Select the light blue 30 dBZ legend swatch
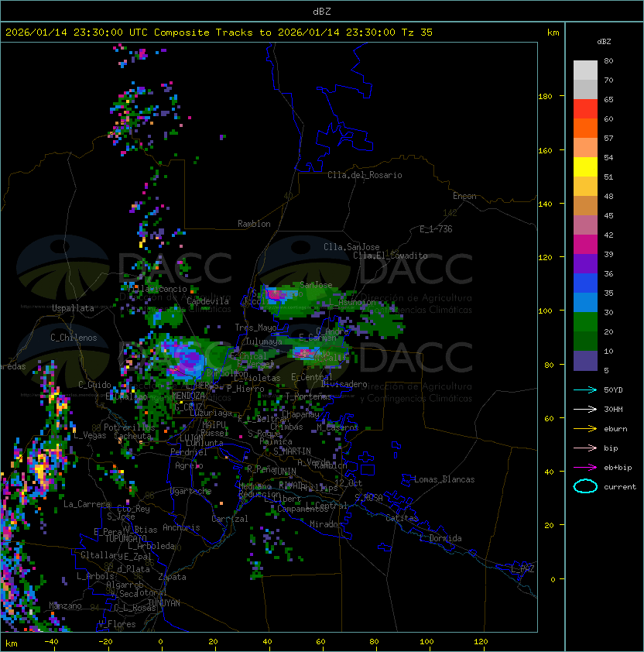 coord(585,303)
